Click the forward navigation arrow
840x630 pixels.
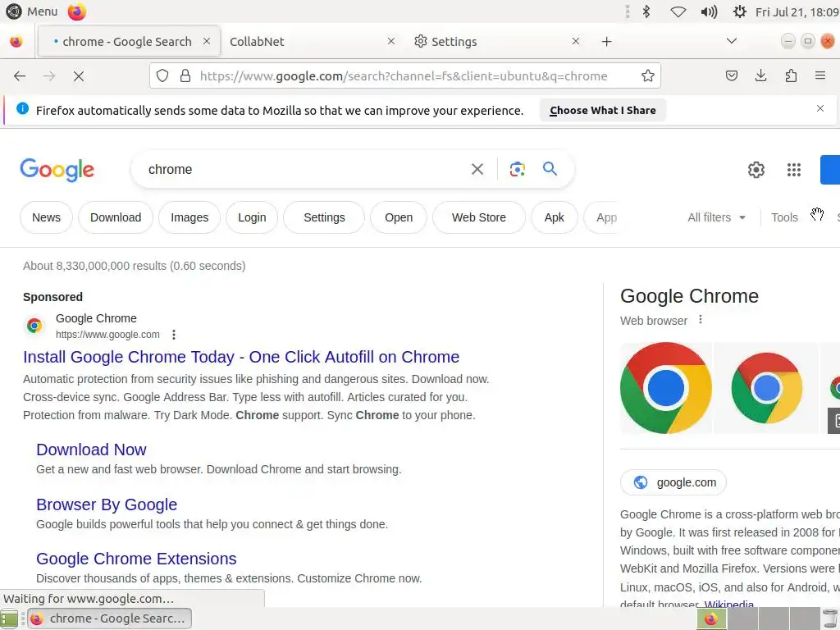pos(49,76)
